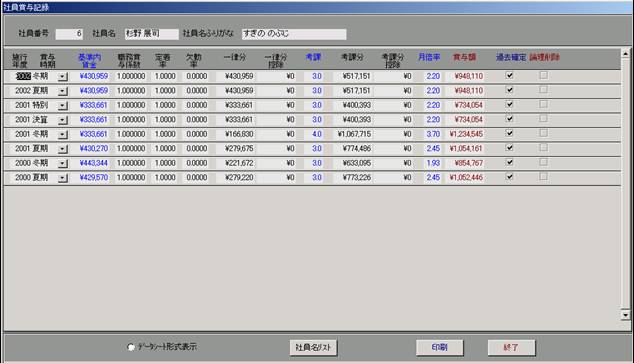Click 一律分 value ¥279,220

pos(239,177)
